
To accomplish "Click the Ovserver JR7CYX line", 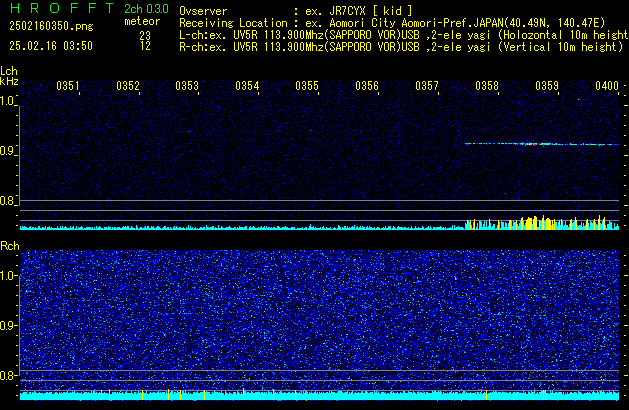I will click(296, 11).
